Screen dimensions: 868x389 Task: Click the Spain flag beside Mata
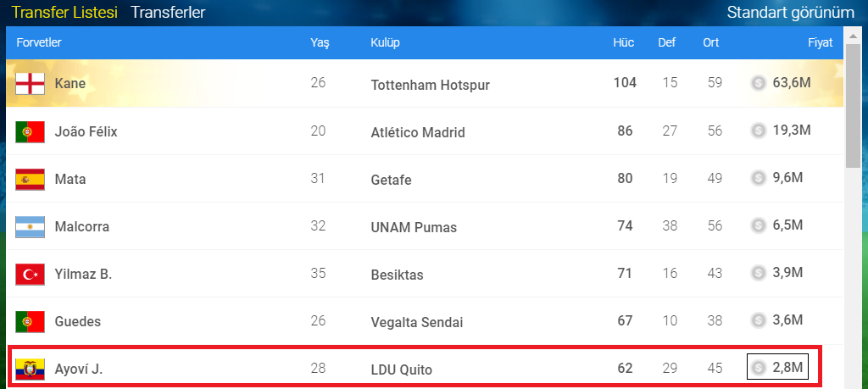(x=29, y=179)
